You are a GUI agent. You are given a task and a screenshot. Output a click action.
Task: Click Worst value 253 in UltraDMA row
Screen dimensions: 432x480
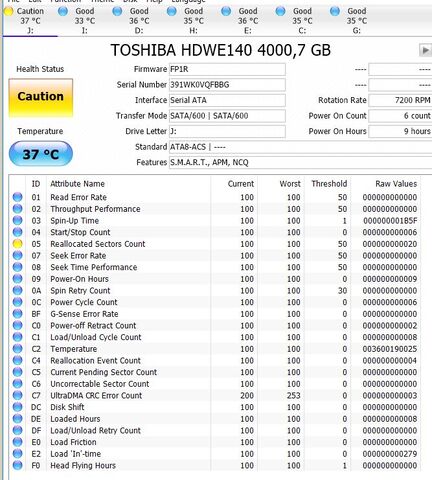pyautogui.click(x=294, y=396)
